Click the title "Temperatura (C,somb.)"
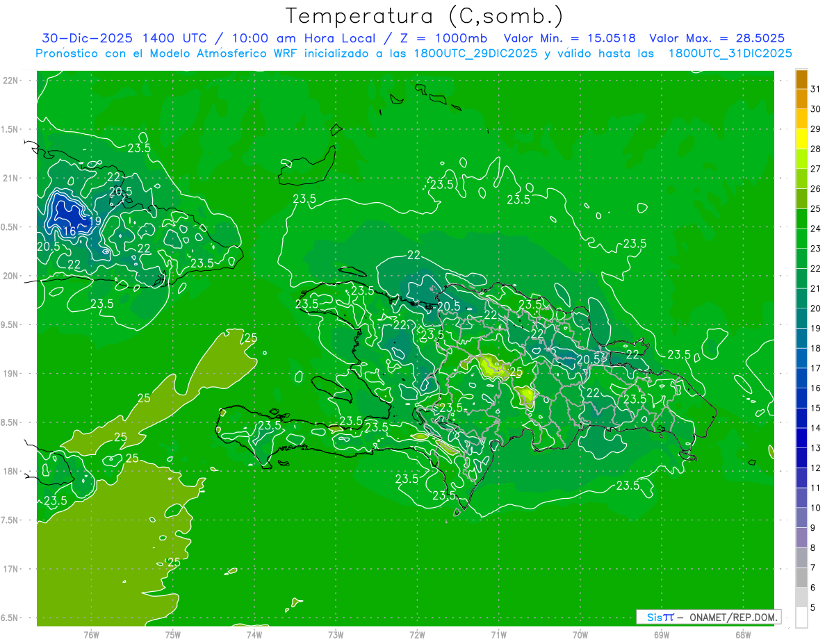Image resolution: width=834 pixels, height=644 pixels. 425,17
